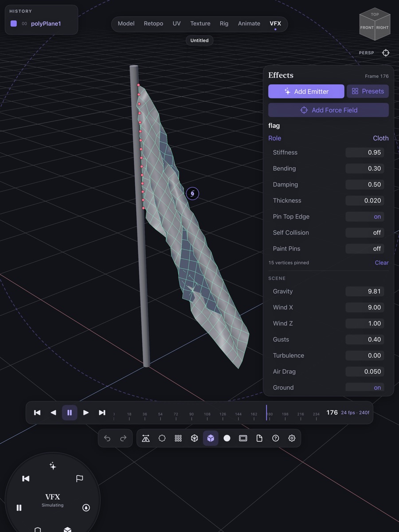
Task: Open the help question mark icon
Action: point(276,438)
